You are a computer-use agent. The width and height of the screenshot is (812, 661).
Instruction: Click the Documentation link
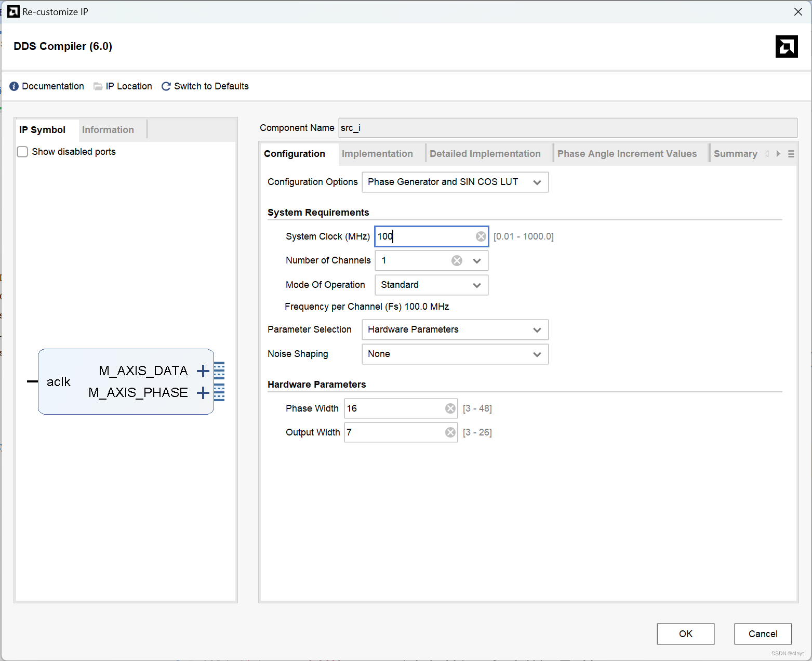pos(53,86)
